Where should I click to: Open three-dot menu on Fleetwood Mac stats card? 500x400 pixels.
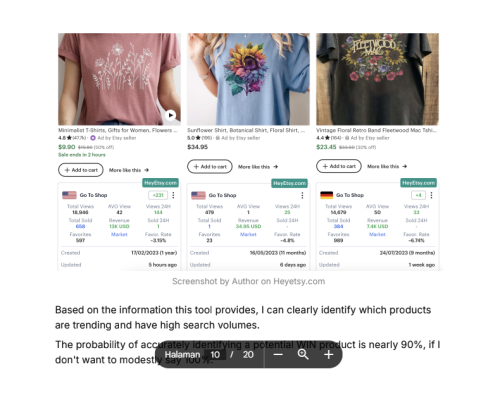431,195
